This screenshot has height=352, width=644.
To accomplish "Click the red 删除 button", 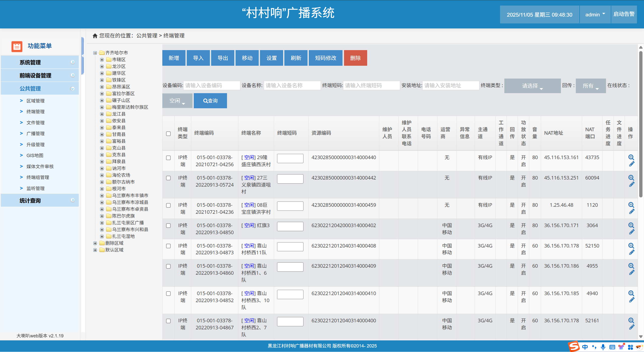I will click(x=355, y=58).
